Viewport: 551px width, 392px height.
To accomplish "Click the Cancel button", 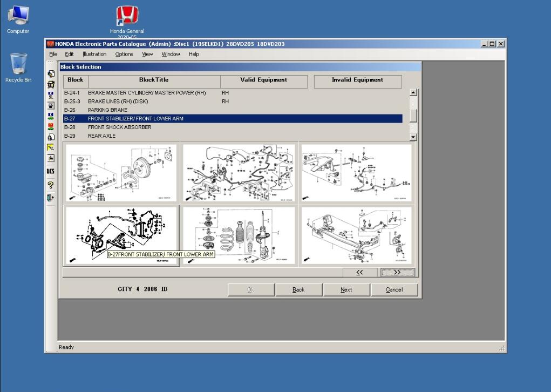I will click(394, 290).
